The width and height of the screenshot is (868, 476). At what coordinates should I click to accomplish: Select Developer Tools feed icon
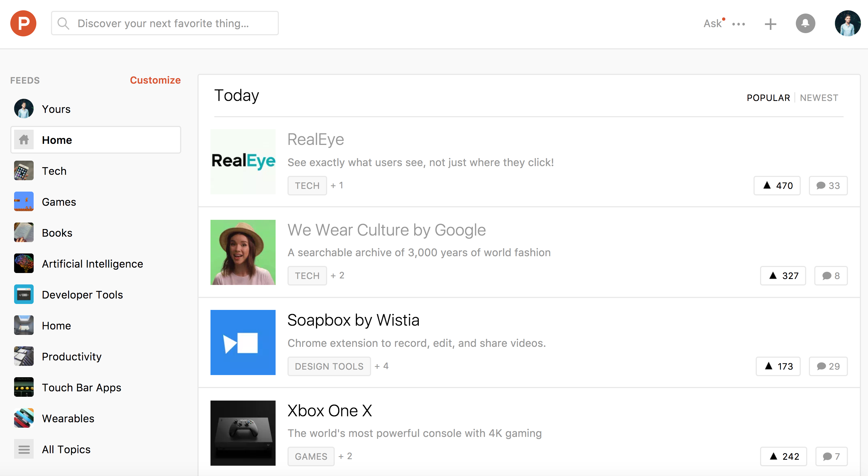click(x=24, y=294)
